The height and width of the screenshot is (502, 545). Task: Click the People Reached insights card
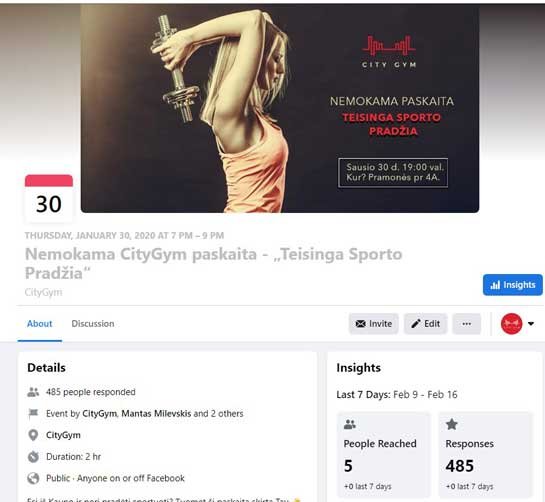pos(383,454)
